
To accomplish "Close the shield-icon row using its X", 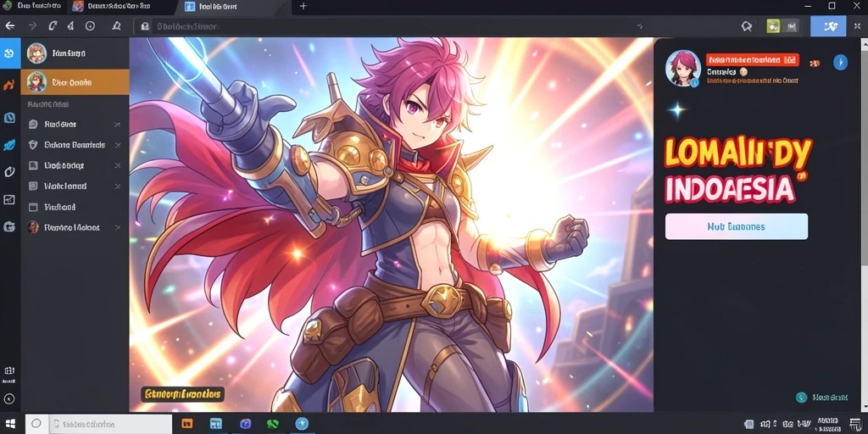I will point(117,145).
